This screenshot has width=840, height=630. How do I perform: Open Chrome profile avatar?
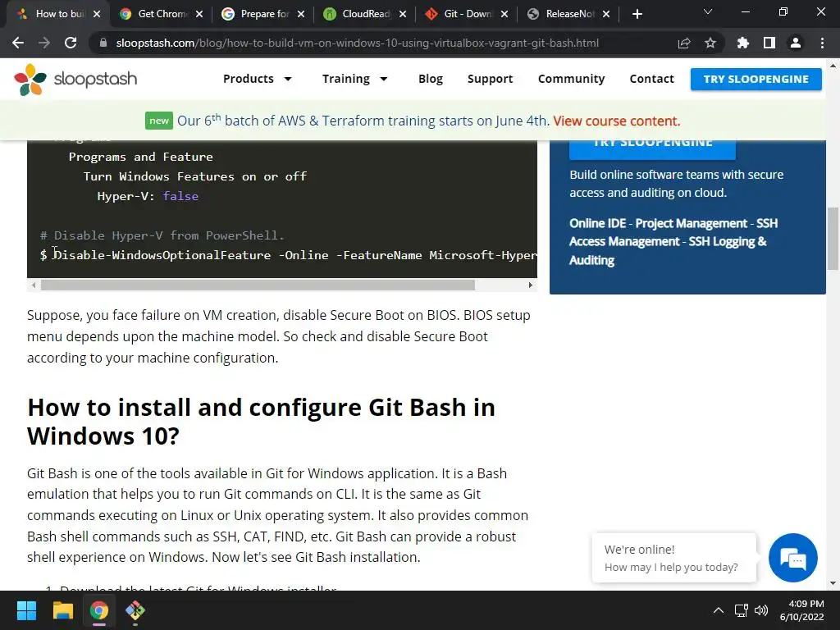[796, 43]
